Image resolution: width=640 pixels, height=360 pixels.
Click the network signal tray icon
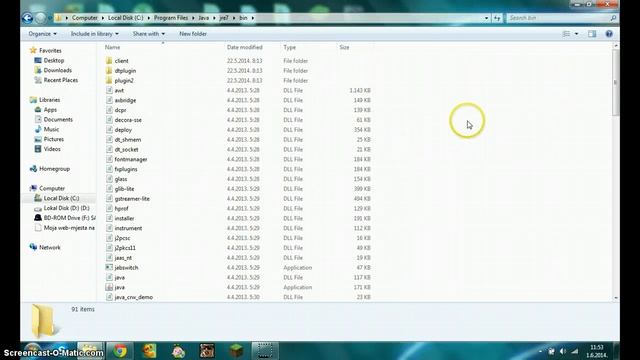(x=575, y=351)
